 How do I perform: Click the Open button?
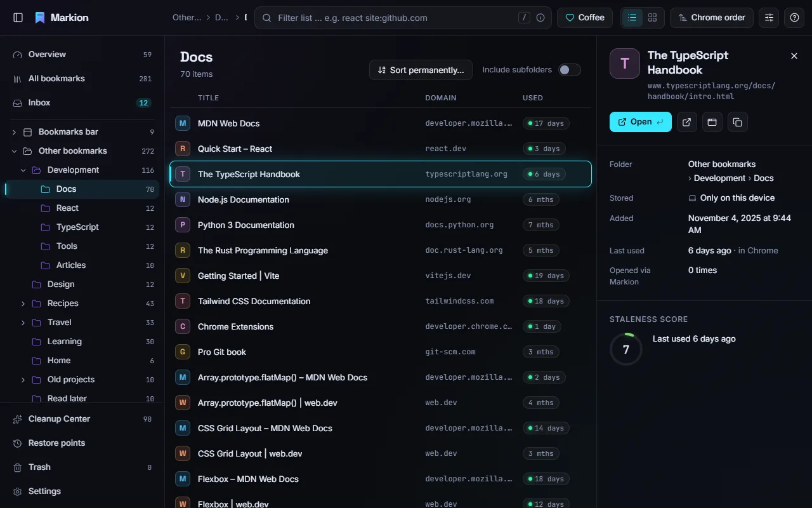coord(641,122)
